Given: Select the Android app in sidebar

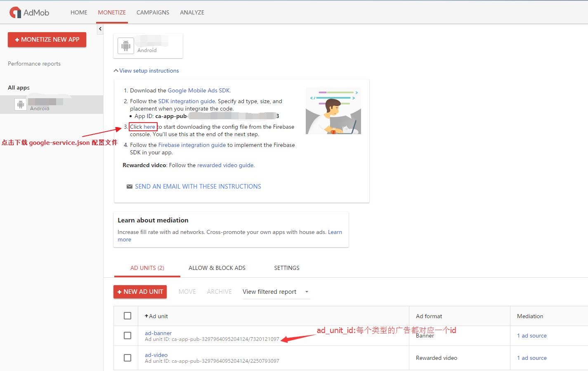Looking at the screenshot, I should [52, 104].
